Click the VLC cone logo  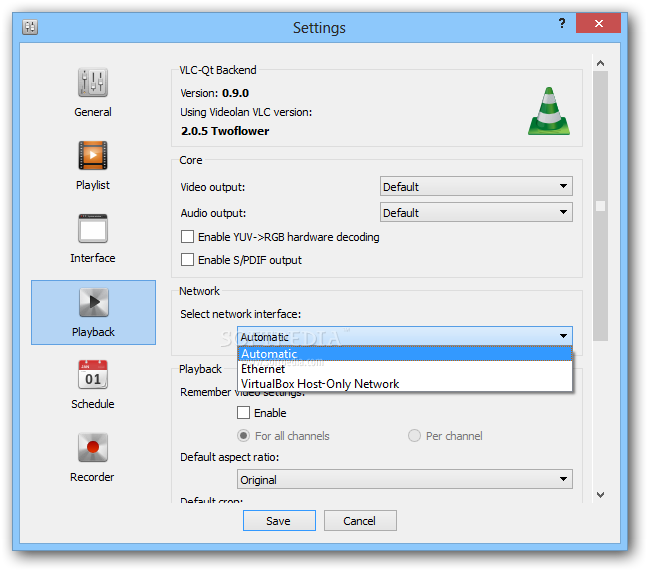click(x=549, y=111)
